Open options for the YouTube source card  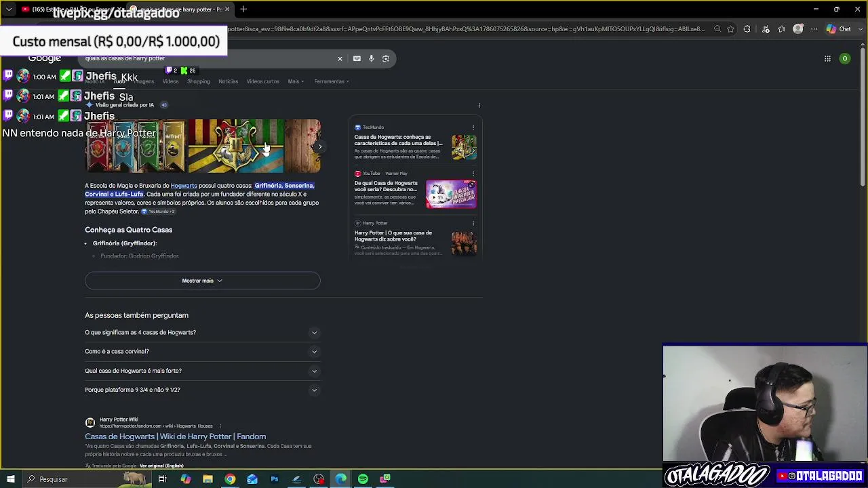tap(473, 174)
